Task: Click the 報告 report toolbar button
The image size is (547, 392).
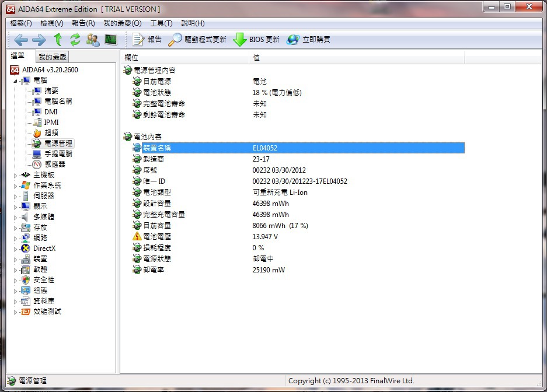Action: [x=147, y=40]
